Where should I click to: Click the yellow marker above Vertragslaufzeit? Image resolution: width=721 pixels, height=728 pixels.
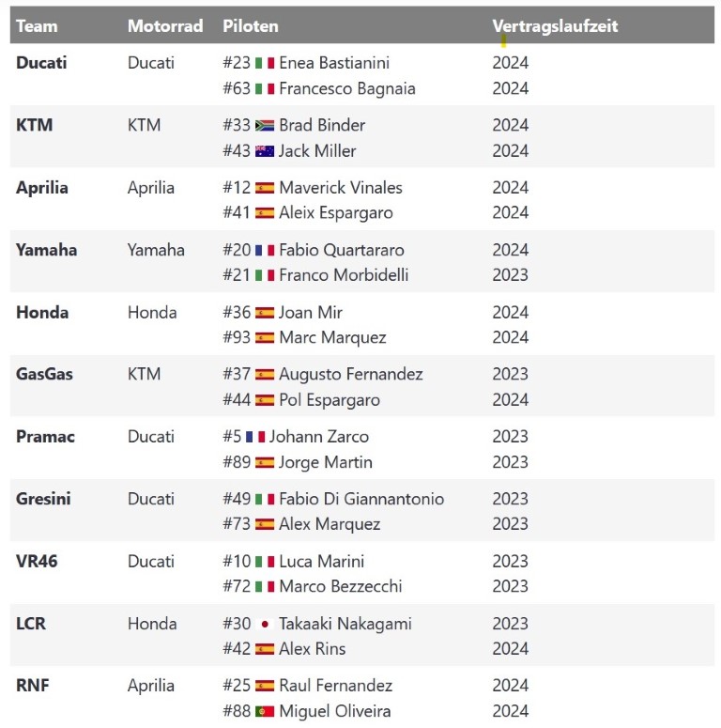504,41
